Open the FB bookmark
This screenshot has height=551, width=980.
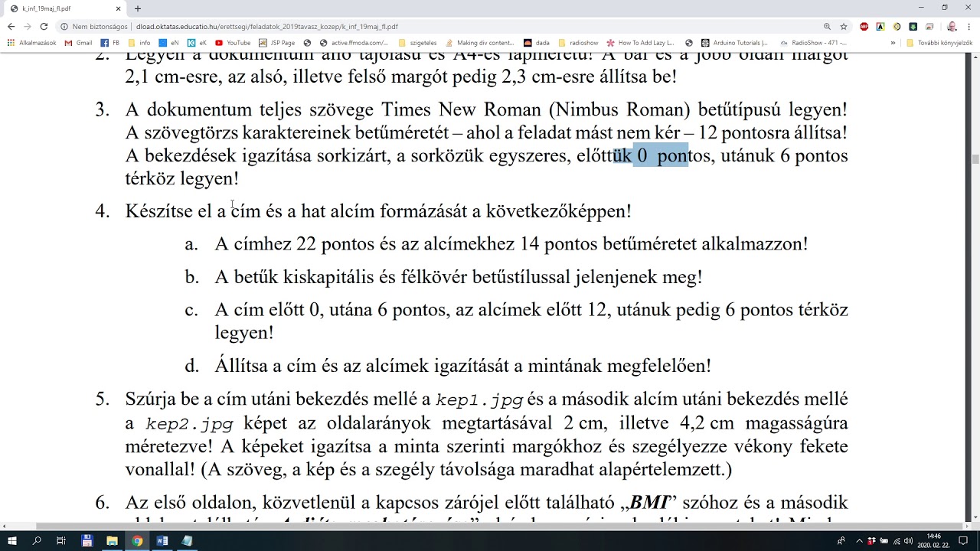[110, 43]
